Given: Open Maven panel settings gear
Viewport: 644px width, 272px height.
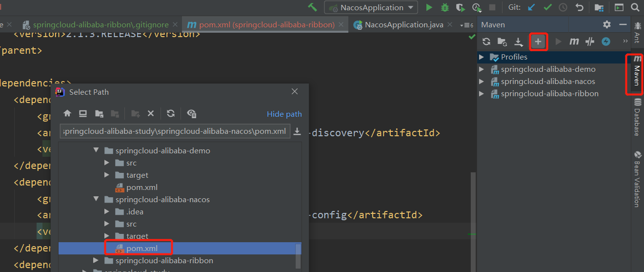Looking at the screenshot, I should (x=606, y=24).
